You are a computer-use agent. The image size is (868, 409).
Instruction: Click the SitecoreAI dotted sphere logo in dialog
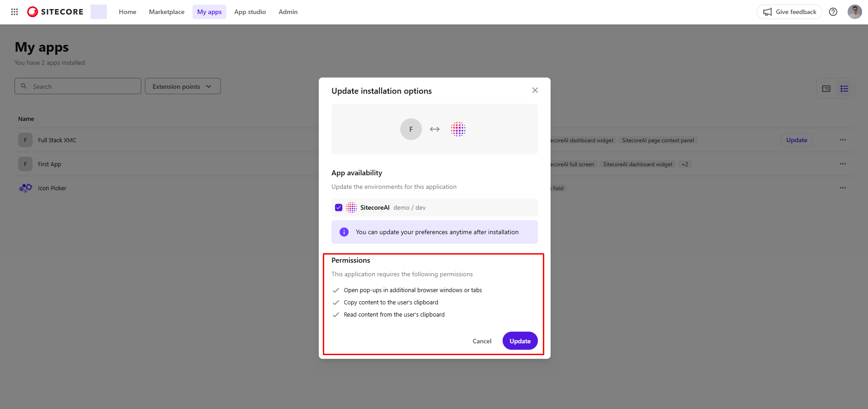click(x=458, y=129)
